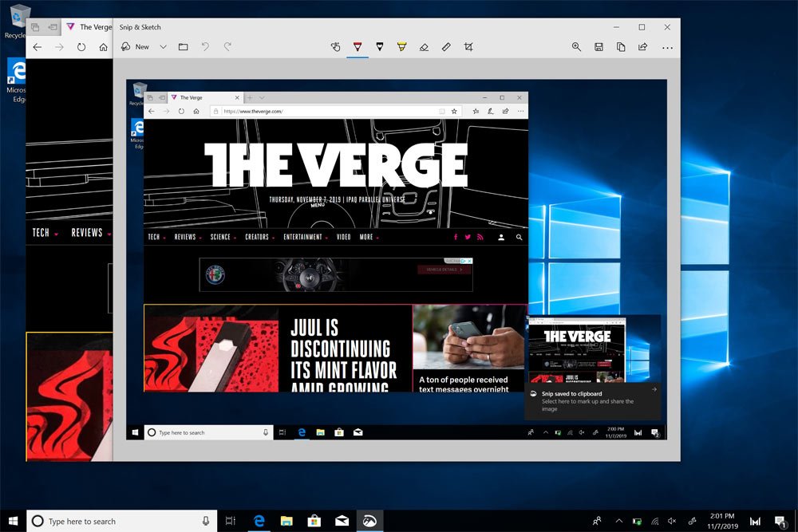The height and width of the screenshot is (532, 798).
Task: Open Task View from the taskbar
Action: click(231, 521)
